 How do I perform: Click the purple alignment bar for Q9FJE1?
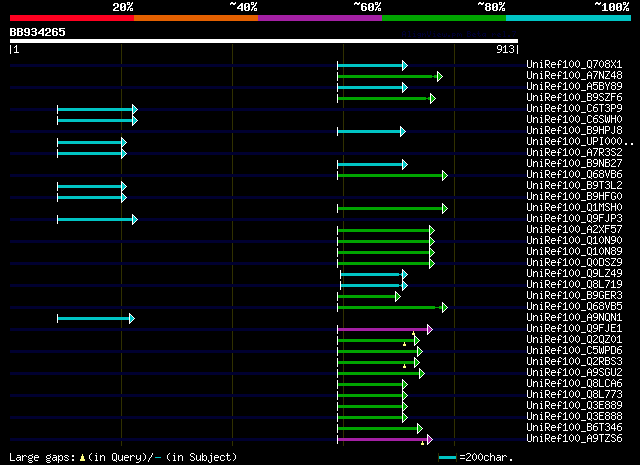click(385, 329)
